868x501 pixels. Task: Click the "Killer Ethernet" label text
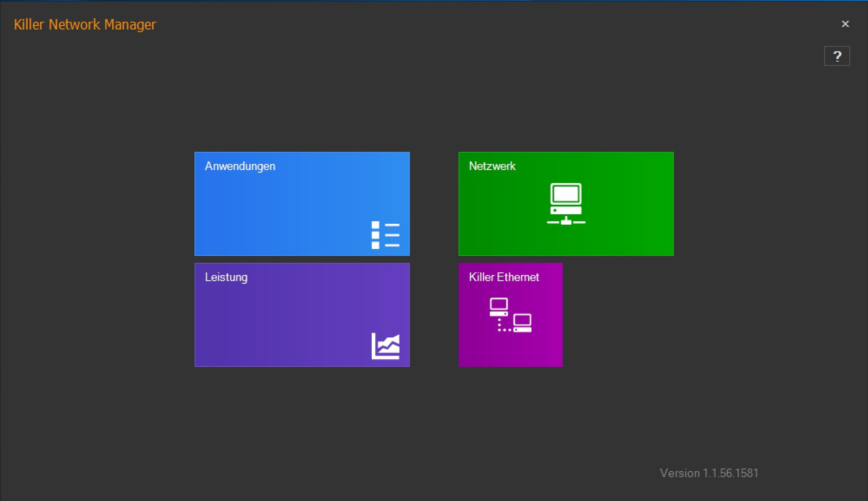point(504,277)
